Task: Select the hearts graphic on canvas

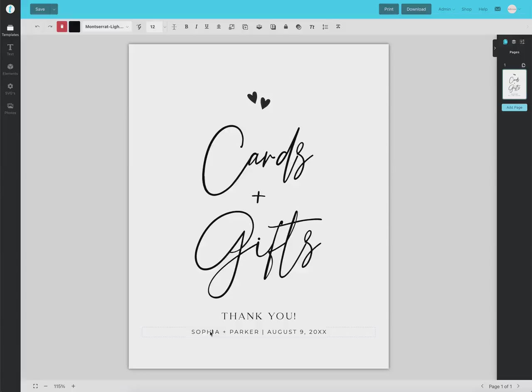Action: (x=259, y=100)
